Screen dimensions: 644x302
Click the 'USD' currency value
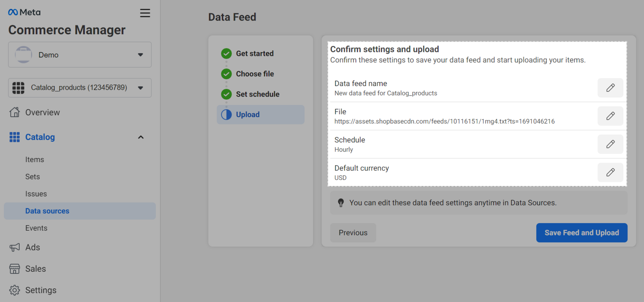coord(341,178)
